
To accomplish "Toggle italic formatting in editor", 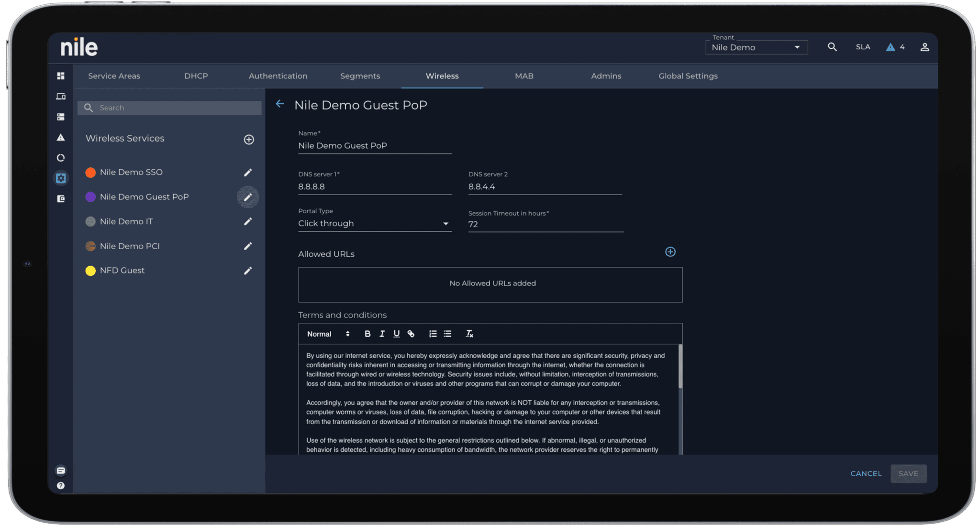I will click(x=382, y=334).
